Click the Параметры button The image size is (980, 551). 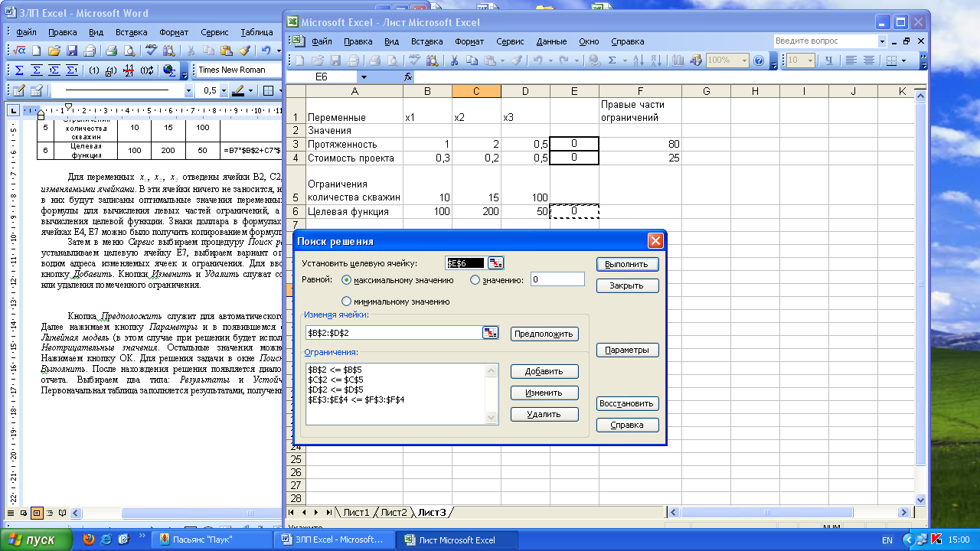point(627,350)
